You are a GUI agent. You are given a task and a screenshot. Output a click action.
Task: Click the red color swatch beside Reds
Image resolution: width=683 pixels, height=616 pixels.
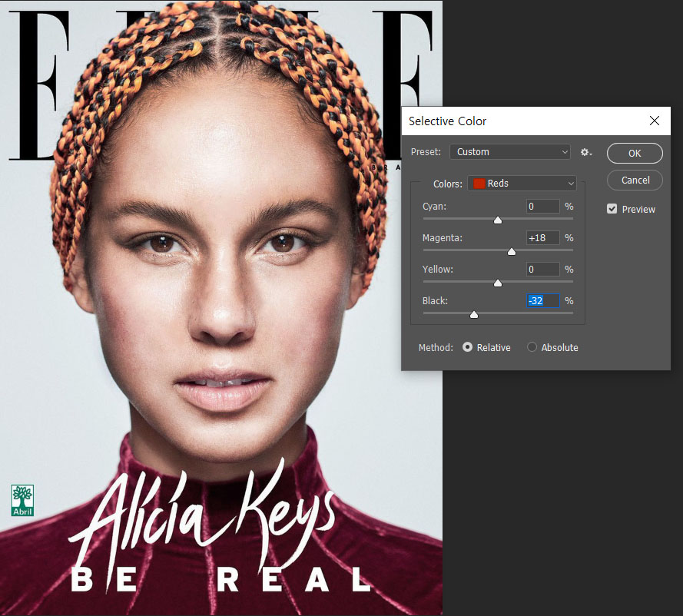point(479,184)
